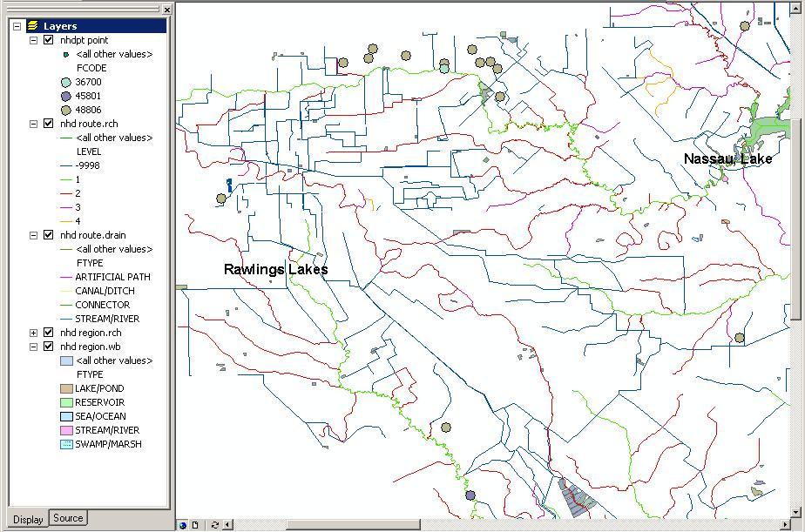
Task: Hide the nhd region.wb layer
Action: (49, 347)
